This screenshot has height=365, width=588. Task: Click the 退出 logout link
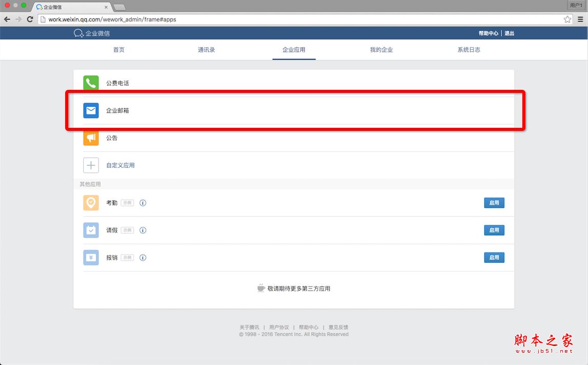pyautogui.click(x=508, y=32)
